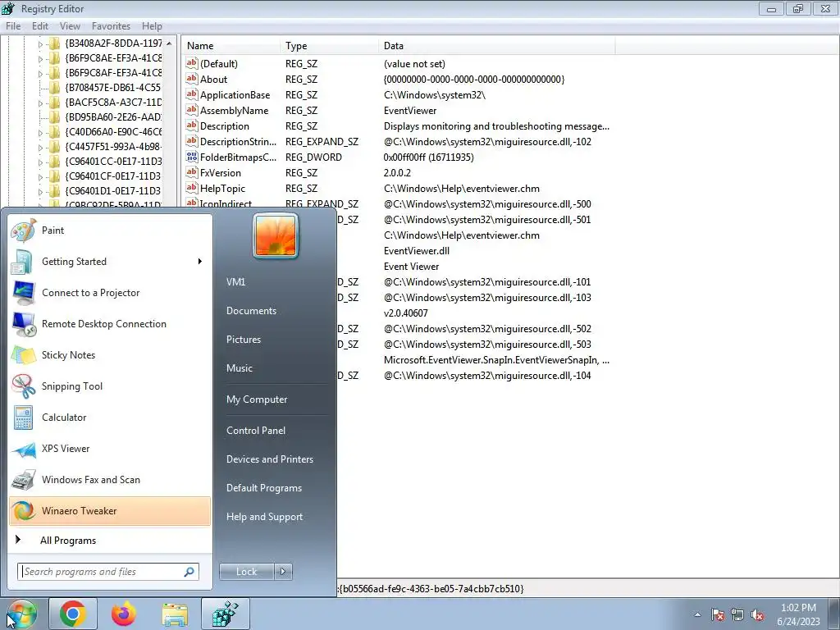
Task: Launch Winaero Tweaker
Action: click(x=110, y=510)
